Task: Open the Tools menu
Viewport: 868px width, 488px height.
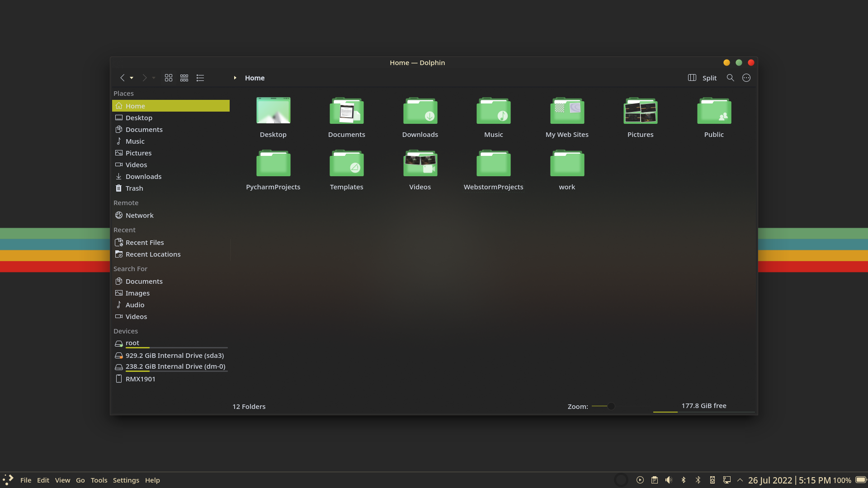Action: [99, 480]
